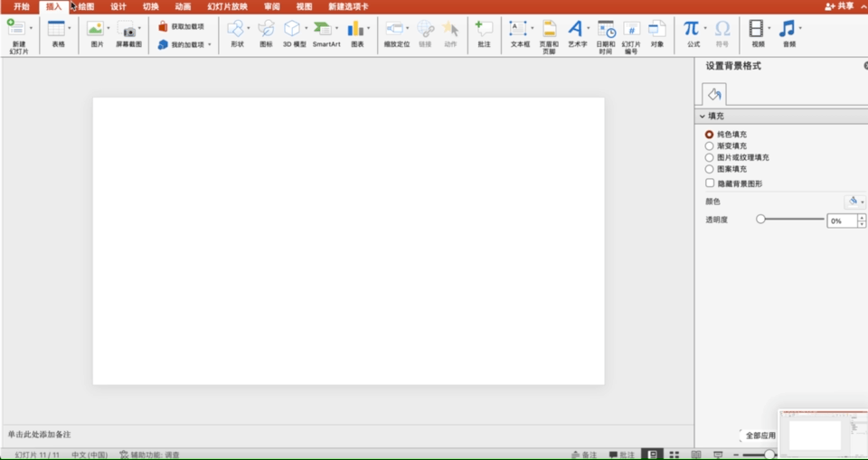This screenshot has height=460, width=868.
Task: Choose the 图片或纹理填充 option
Action: [x=710, y=157]
